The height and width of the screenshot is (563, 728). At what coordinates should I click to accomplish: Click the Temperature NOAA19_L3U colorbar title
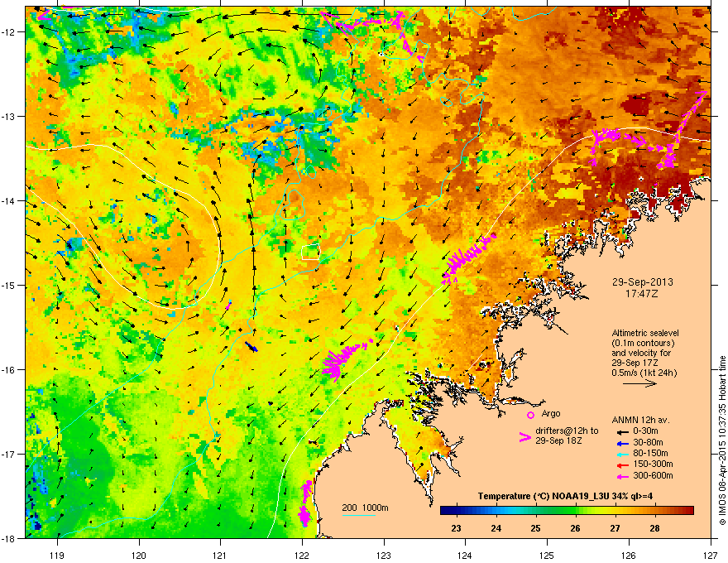(x=565, y=496)
